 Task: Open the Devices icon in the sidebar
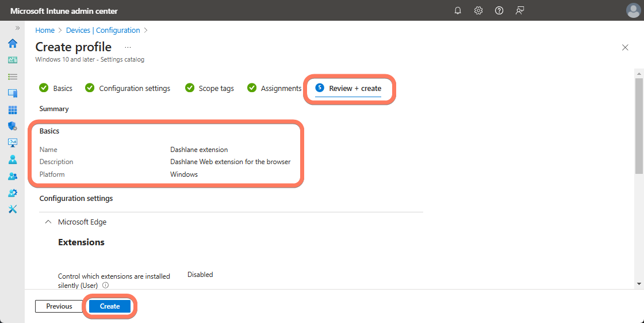click(x=12, y=93)
